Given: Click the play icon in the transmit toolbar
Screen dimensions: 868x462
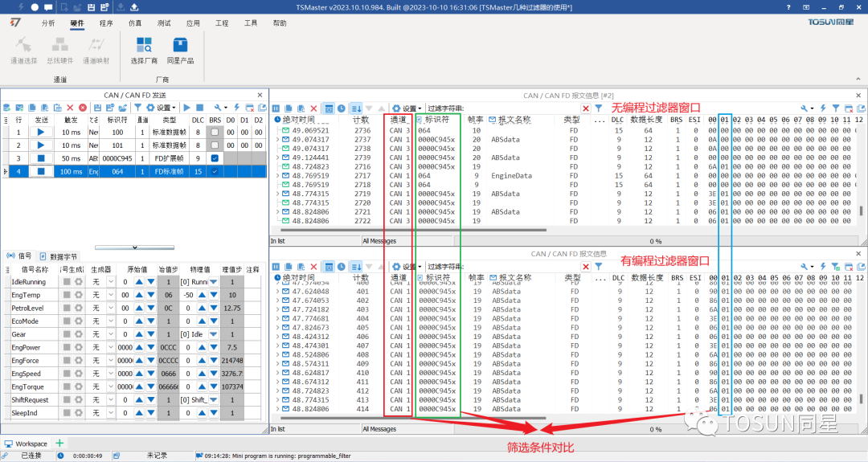Looking at the screenshot, I should point(186,108).
